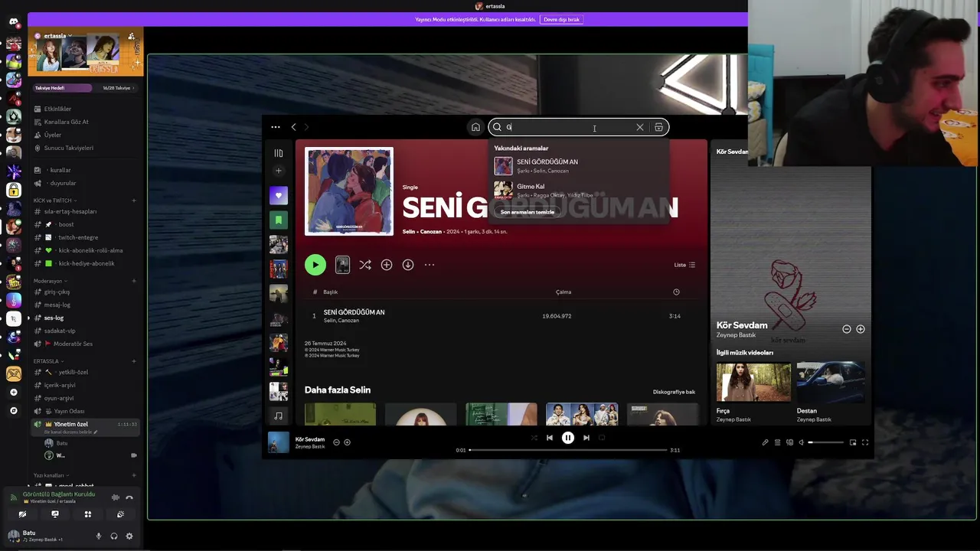Select recent search SENİ GÖRDÜĞÜM AN
Viewport: 980px width, 551px height.
pos(579,165)
